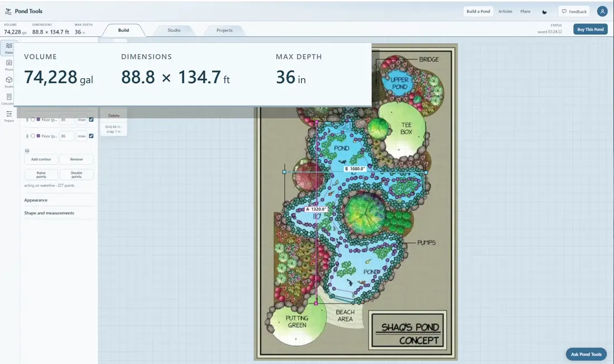Grab the drag handle of the upper Floor row
Viewport: 614px width, 364px height.
27,119
